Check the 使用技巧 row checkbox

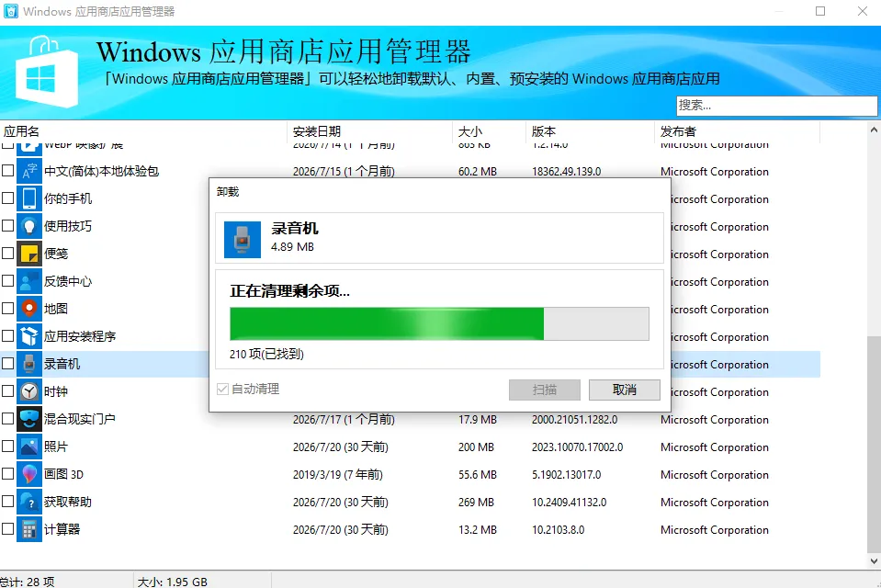(8, 225)
